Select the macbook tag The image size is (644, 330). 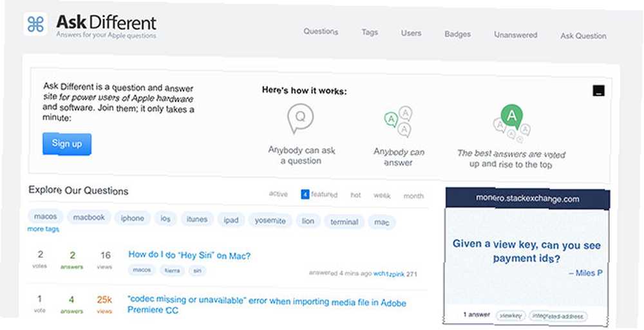coord(89,217)
